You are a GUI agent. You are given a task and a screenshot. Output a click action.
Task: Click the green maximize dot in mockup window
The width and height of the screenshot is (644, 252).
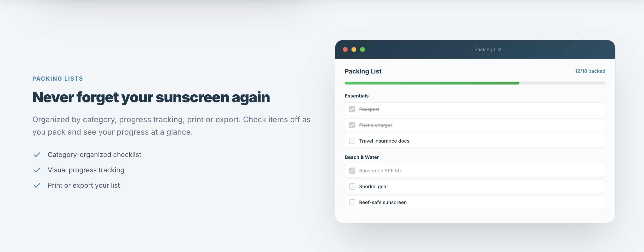(x=362, y=49)
